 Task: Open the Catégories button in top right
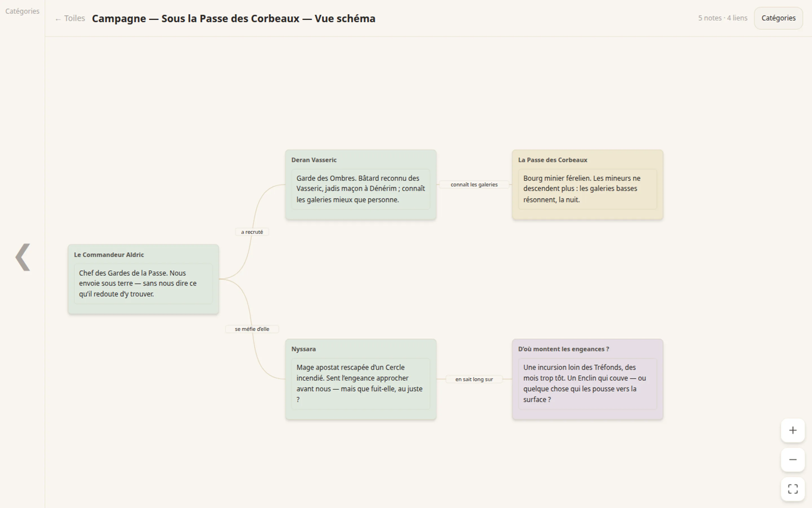coord(778,18)
